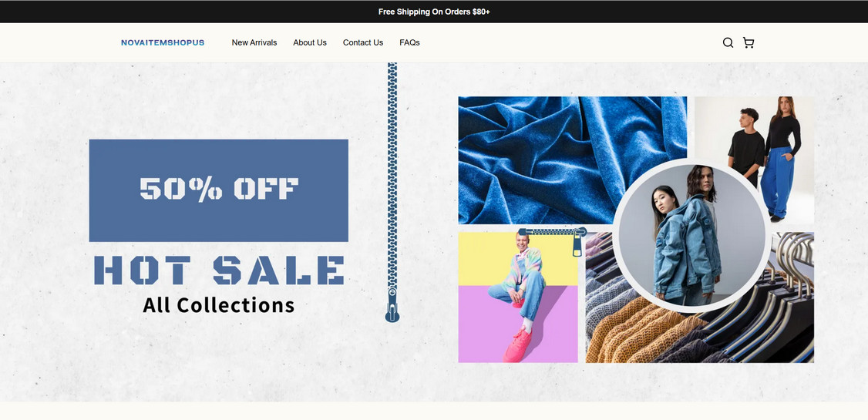Click the blue track pants on model
Image resolution: width=868 pixels, height=420 pixels.
click(x=779, y=182)
